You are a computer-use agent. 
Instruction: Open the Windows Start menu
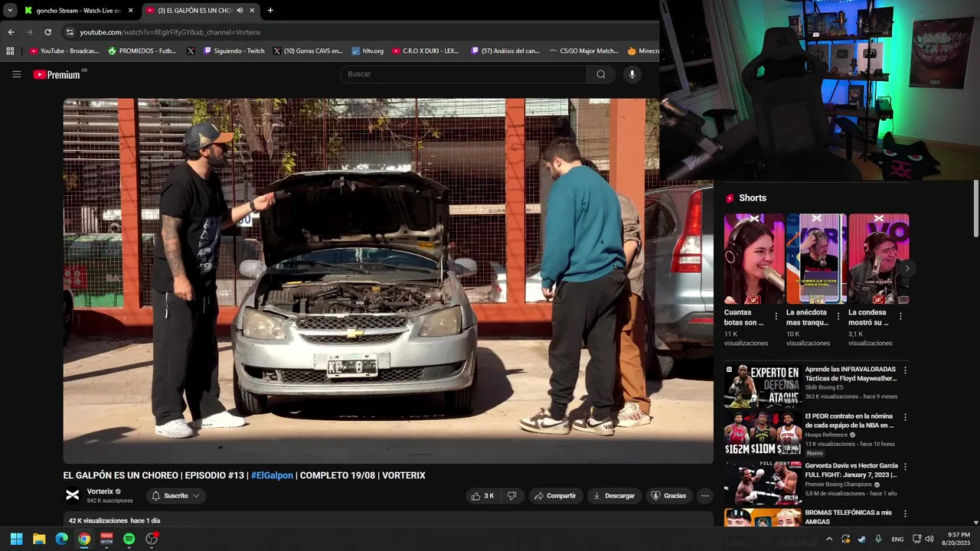pyautogui.click(x=16, y=539)
